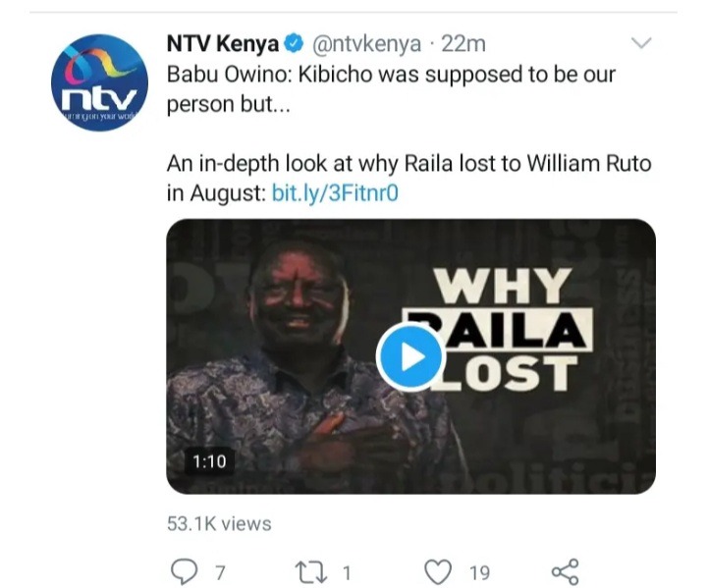Click the reply count of 7
Screen dimensions: 707x588
pos(220,572)
